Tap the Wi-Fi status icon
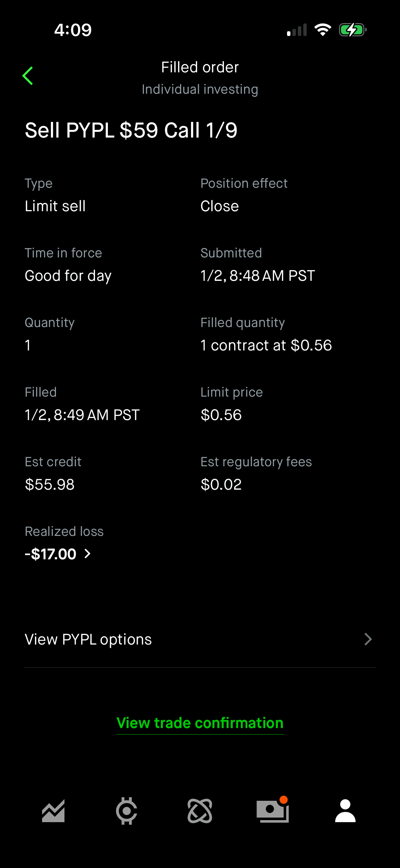Screen dimensions: 400x868 323,30
